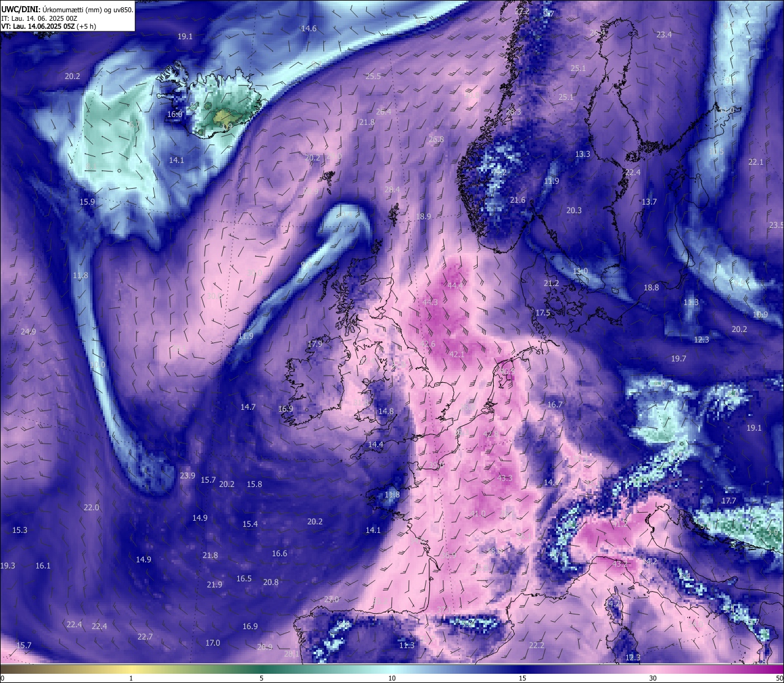Click the 15.8 value label
The image size is (784, 683).
pos(254,484)
